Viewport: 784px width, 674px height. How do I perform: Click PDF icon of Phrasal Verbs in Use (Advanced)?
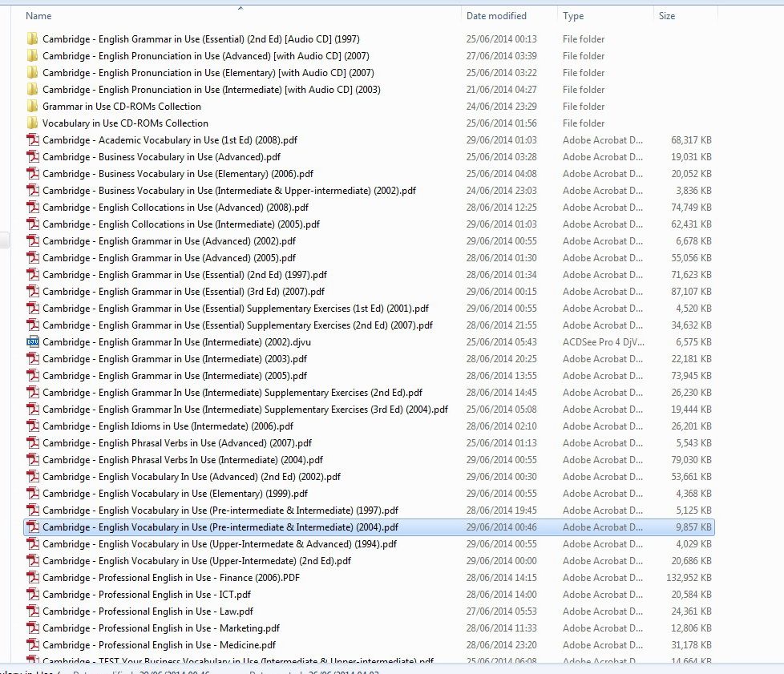click(x=33, y=443)
